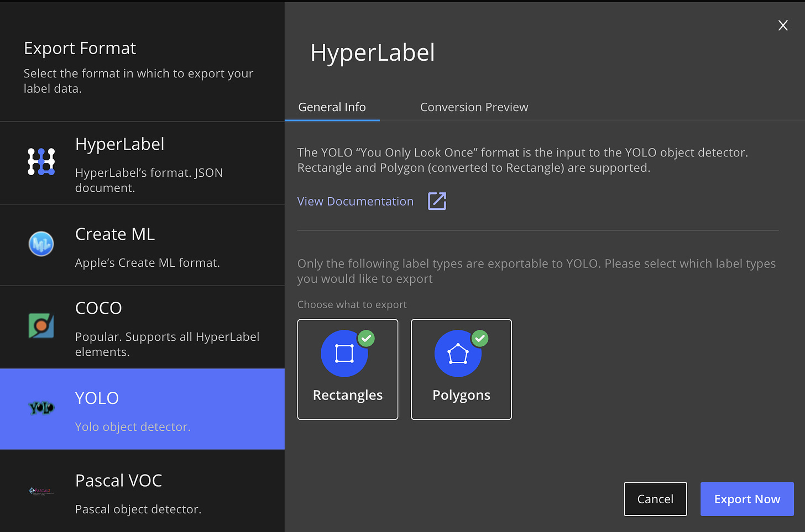This screenshot has height=532, width=805.
Task: Click the "Pascal object detector." description
Action: click(x=138, y=509)
